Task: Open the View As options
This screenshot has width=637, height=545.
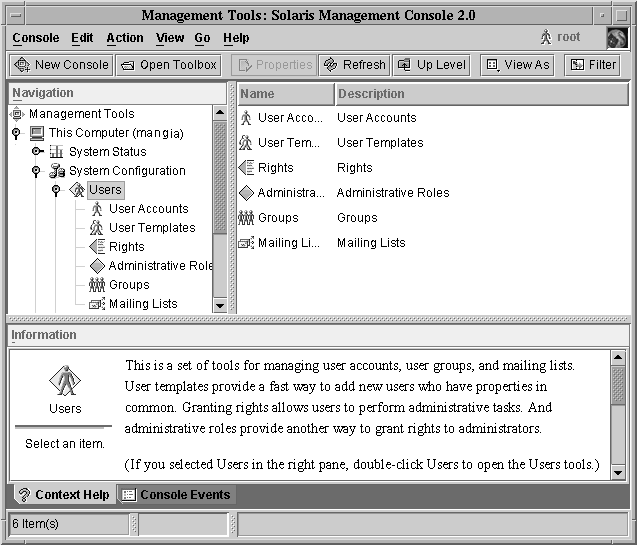Action: coord(517,65)
